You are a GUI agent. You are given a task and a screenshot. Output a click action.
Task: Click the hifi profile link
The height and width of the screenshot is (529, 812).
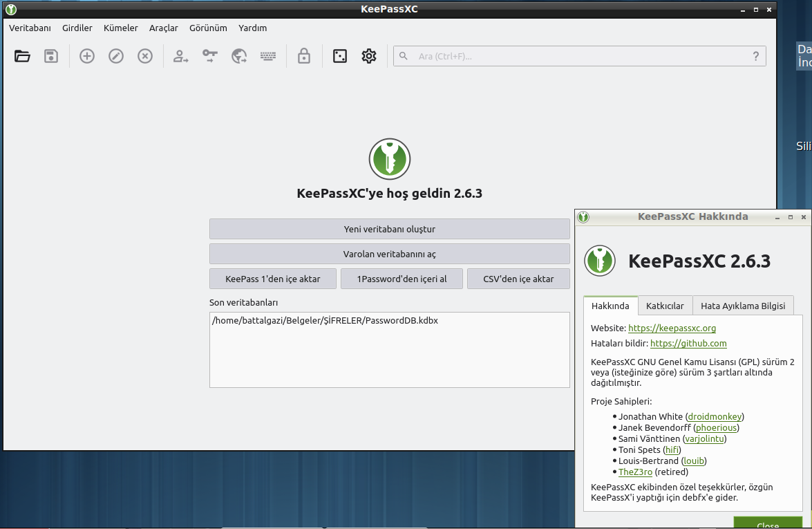pos(672,449)
